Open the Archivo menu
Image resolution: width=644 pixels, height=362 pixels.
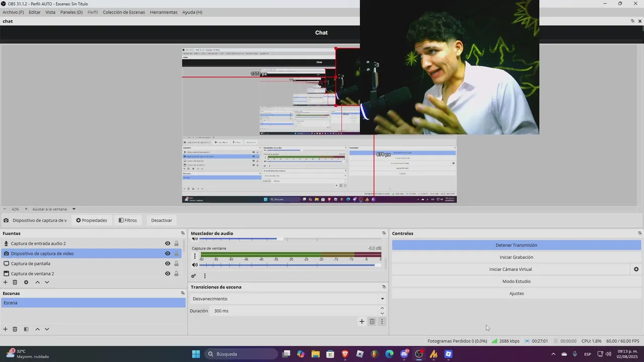click(13, 12)
